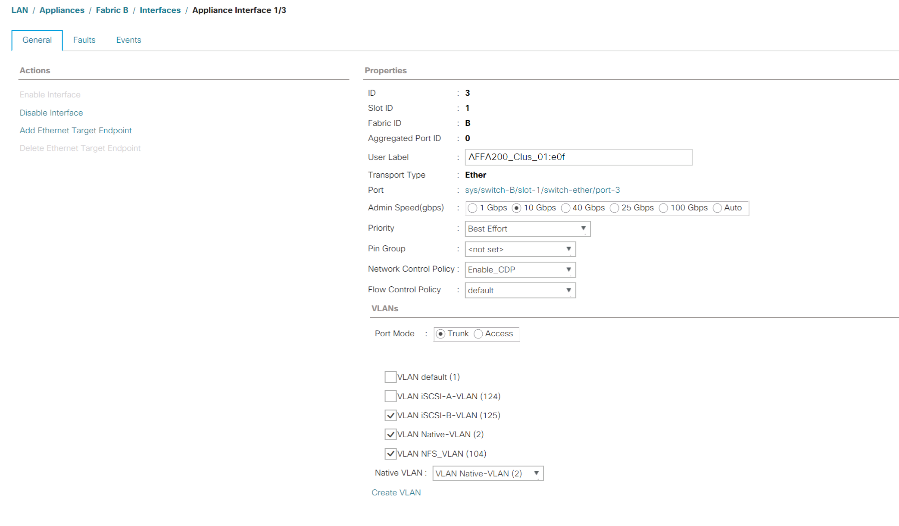Screen dimensions: 899x526
Task: Open the Native VLAN dropdown
Action: coord(487,473)
